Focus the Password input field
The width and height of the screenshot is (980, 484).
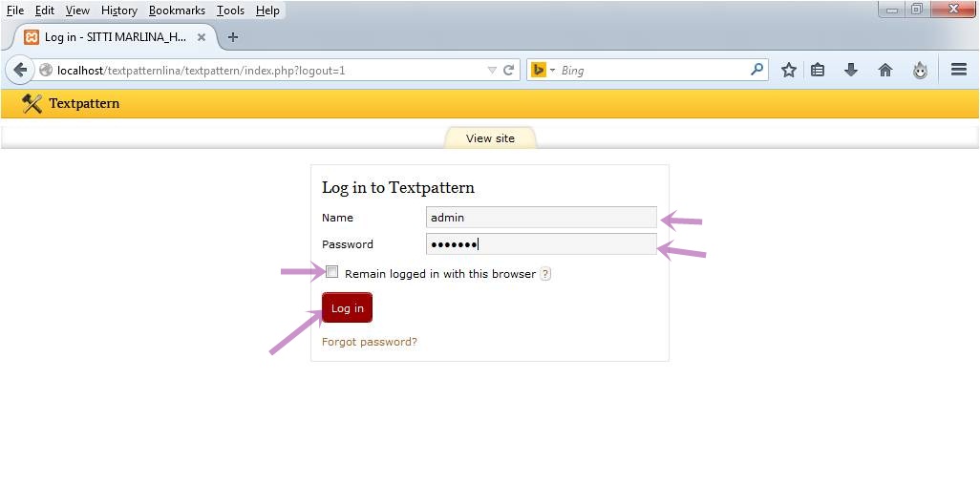[541, 244]
